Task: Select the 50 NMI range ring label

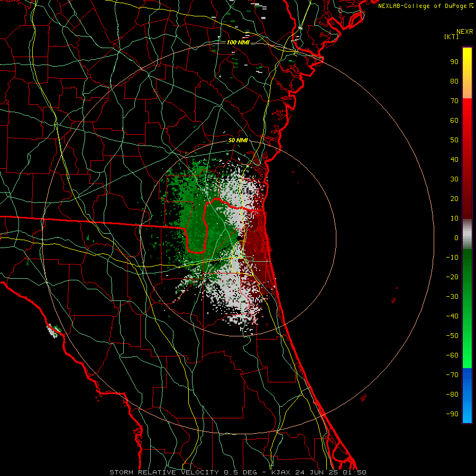Action: (238, 140)
